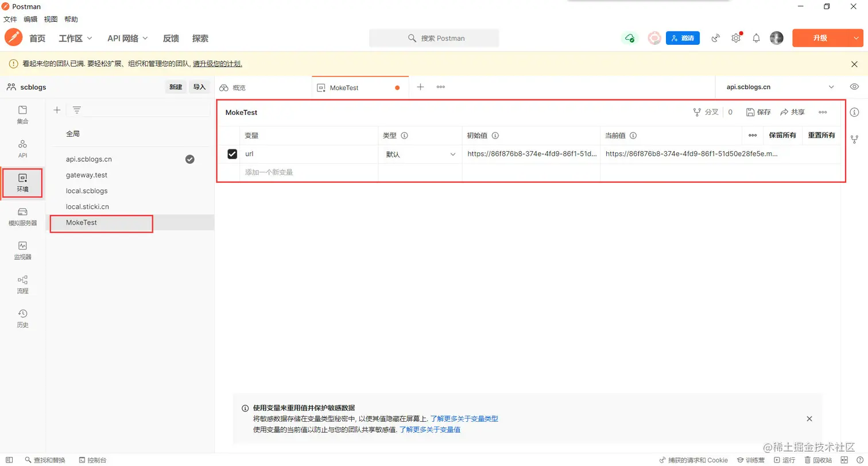Expand the 工作区 dropdown

pyautogui.click(x=75, y=38)
